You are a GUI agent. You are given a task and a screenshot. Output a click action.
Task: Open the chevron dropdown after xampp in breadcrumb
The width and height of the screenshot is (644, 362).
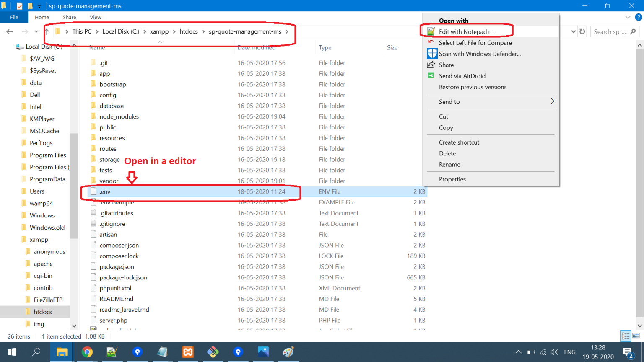coord(174,31)
